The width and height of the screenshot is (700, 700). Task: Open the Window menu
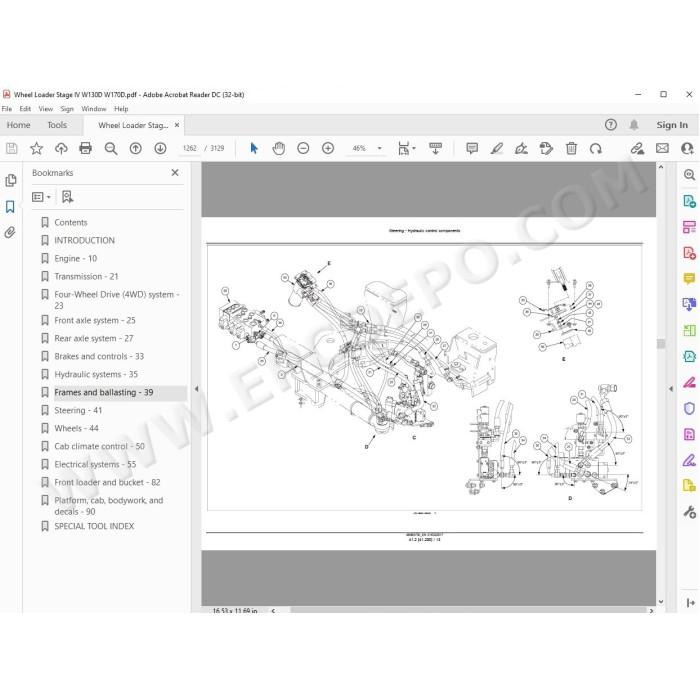point(94,109)
